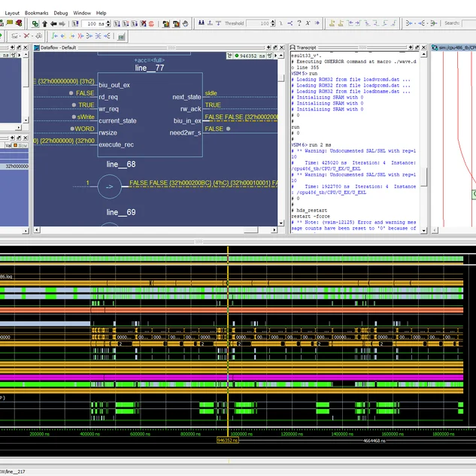
Task: Click the black up-arrow toolbar icon
Action: [44, 23]
